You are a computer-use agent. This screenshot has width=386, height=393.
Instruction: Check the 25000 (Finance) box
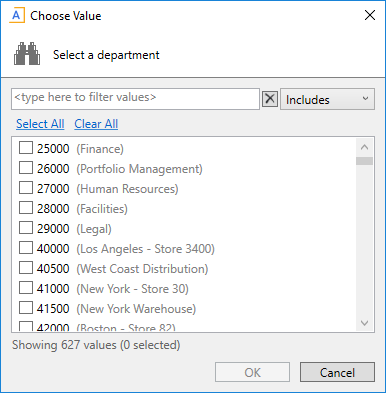coord(26,148)
